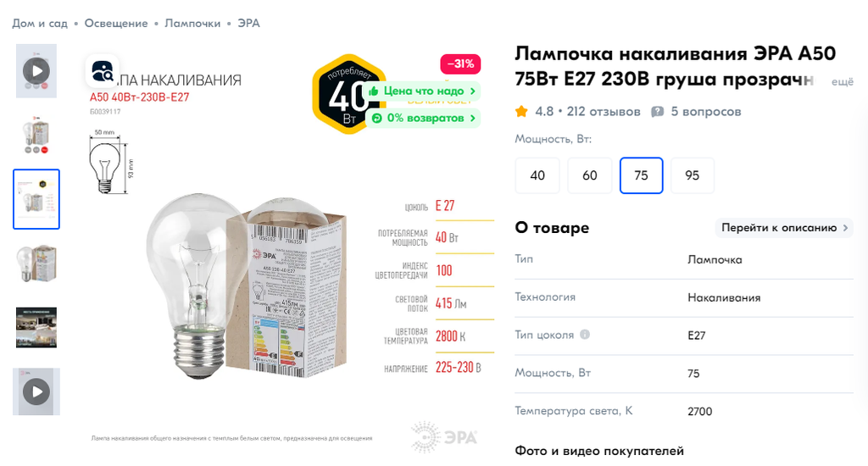Go to description via Перейти к описанию
Image resolution: width=868 pixels, height=466 pixels.
point(784,227)
